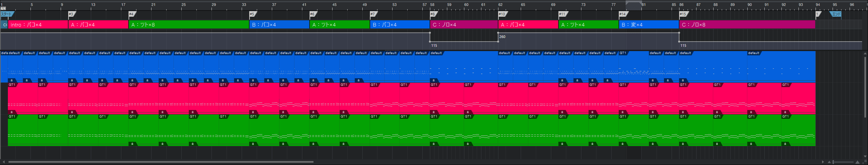The image size is (868, 165).
Task: Click the horizontal scrollbar thumb at the bottom
Action: tap(161, 162)
